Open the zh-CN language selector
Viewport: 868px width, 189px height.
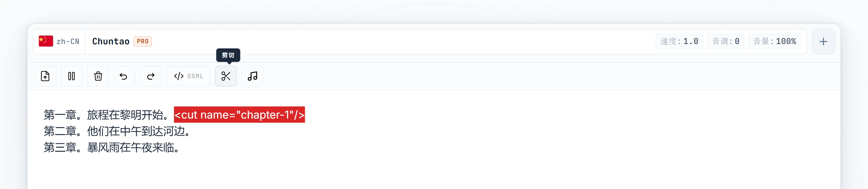click(x=59, y=41)
